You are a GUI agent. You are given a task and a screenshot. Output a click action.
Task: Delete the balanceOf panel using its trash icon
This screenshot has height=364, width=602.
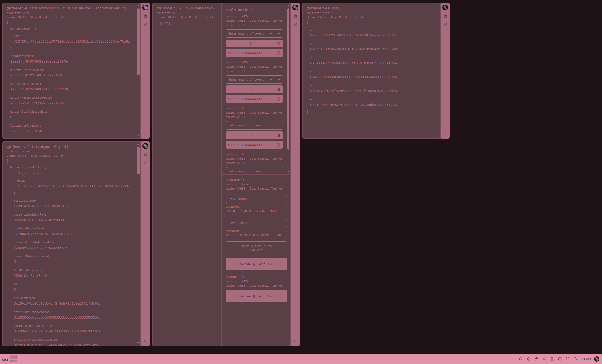(x=295, y=16)
